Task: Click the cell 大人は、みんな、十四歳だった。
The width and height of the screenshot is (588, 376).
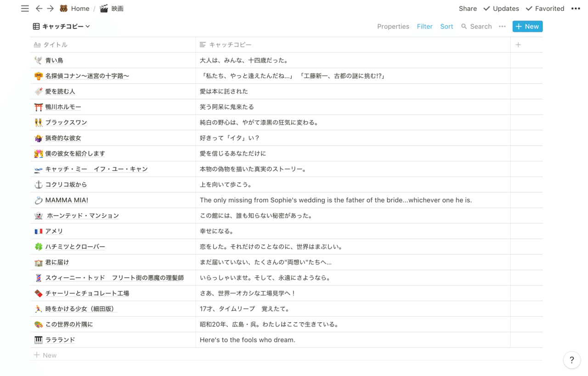Action: click(353, 60)
